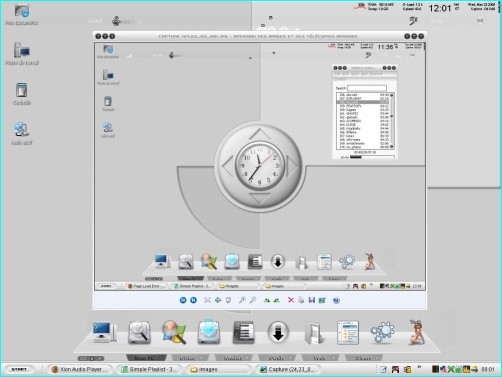The height and width of the screenshot is (377, 502).
Task: Open the list document dock icon
Action: pyautogui.click(x=348, y=332)
